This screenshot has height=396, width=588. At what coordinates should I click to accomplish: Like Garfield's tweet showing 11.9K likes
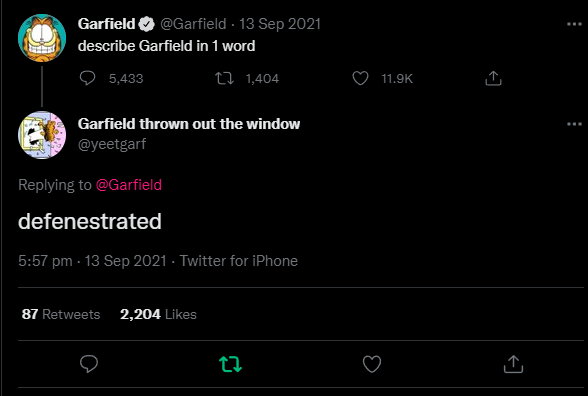(360, 78)
